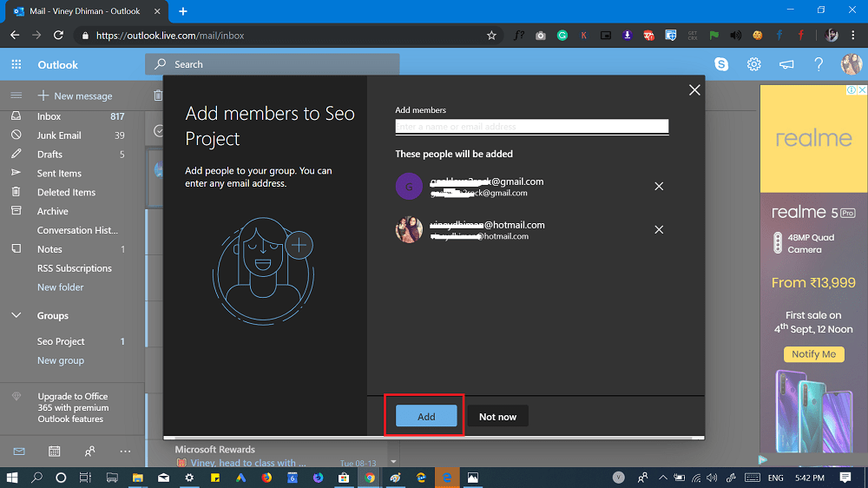Go back in browser history

coord(15,35)
